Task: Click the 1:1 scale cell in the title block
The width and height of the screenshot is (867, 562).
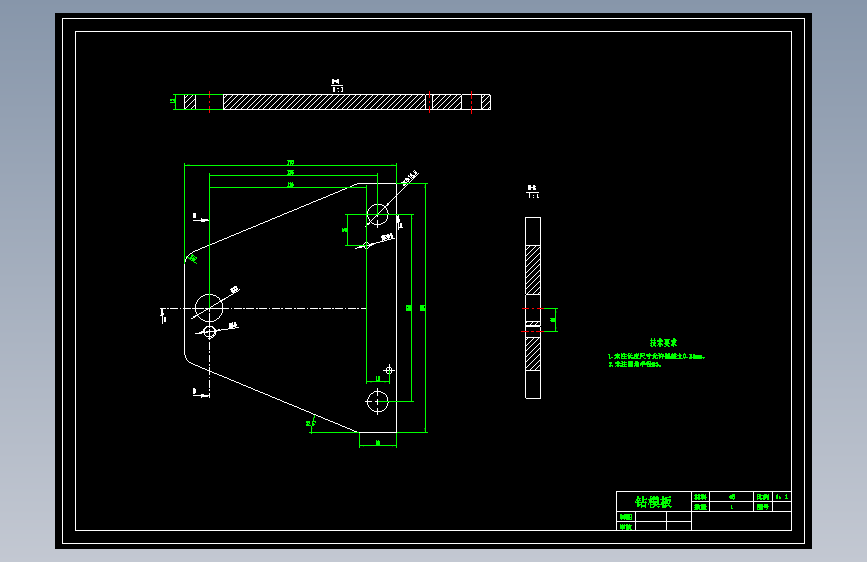Action: [782, 497]
